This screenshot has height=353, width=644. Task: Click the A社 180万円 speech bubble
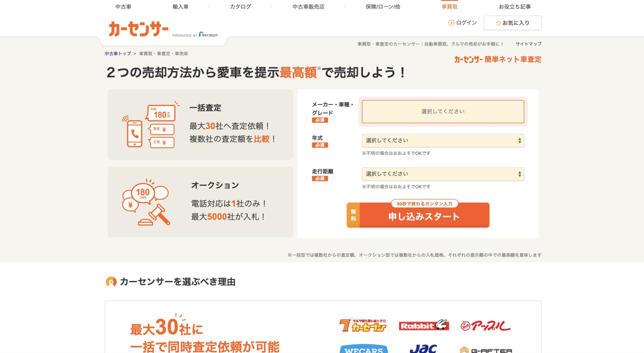click(x=160, y=113)
